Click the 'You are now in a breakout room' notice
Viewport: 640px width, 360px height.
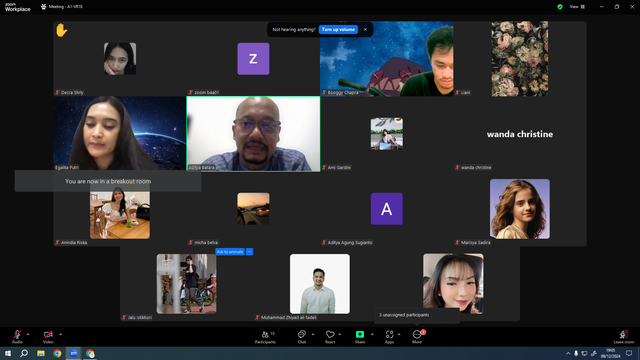coord(108,181)
